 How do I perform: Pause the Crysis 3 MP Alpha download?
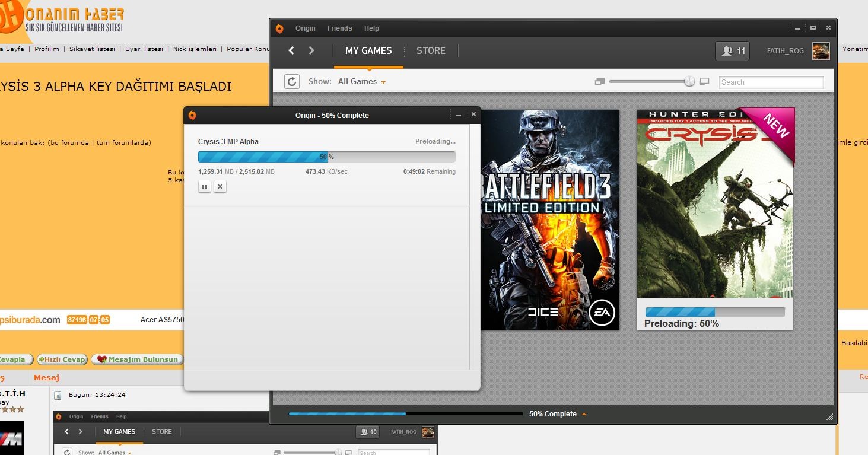[x=204, y=187]
